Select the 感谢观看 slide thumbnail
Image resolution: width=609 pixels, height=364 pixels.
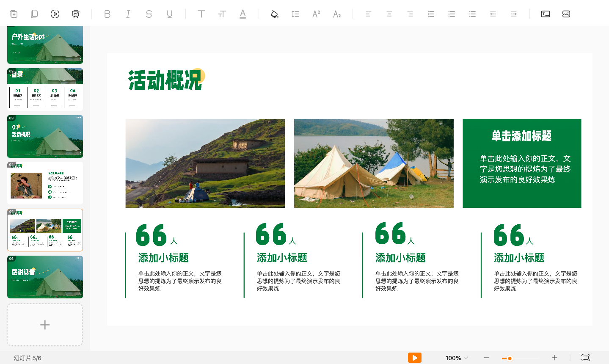(x=45, y=277)
